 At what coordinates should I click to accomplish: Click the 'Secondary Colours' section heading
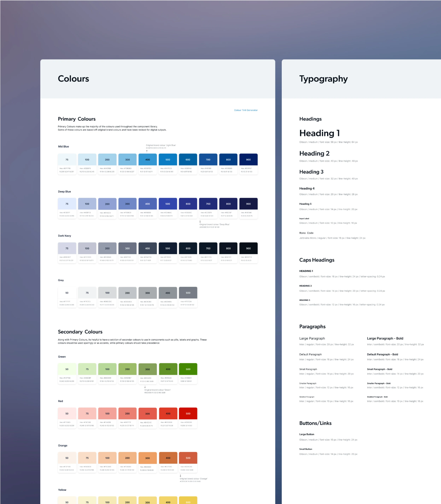click(x=80, y=332)
